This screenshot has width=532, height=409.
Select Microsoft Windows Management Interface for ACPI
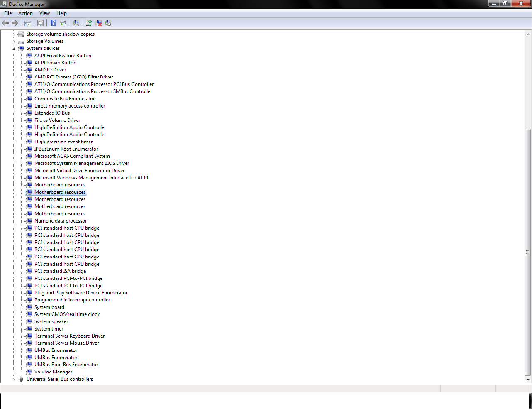click(91, 178)
